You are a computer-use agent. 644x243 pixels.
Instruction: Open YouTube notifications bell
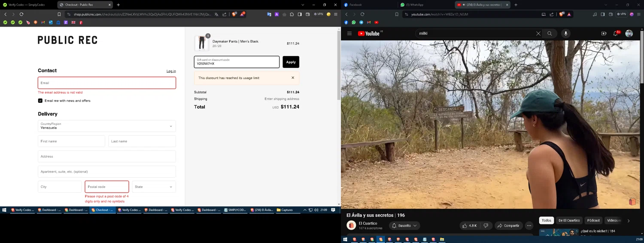coord(616,34)
